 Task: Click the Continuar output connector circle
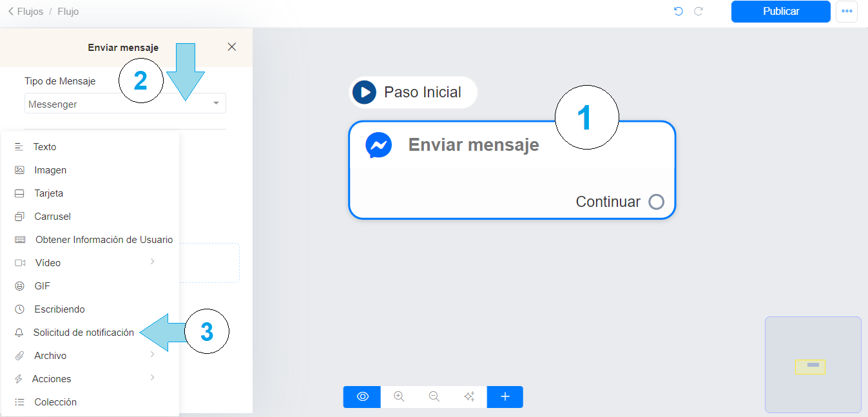(656, 202)
